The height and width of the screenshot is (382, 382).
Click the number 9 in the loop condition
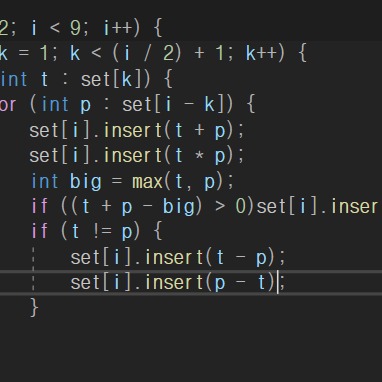(x=75, y=29)
